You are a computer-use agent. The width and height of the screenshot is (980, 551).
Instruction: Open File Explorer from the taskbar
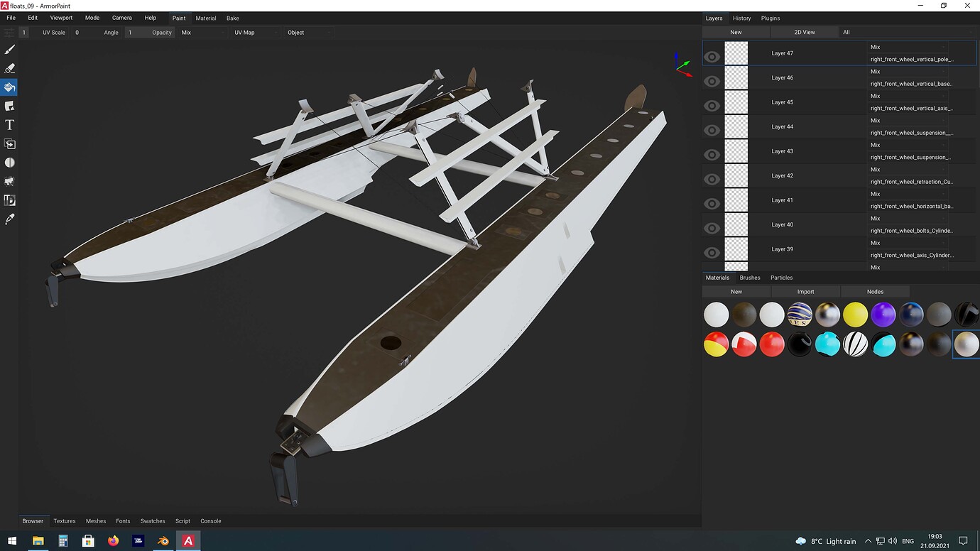38,541
